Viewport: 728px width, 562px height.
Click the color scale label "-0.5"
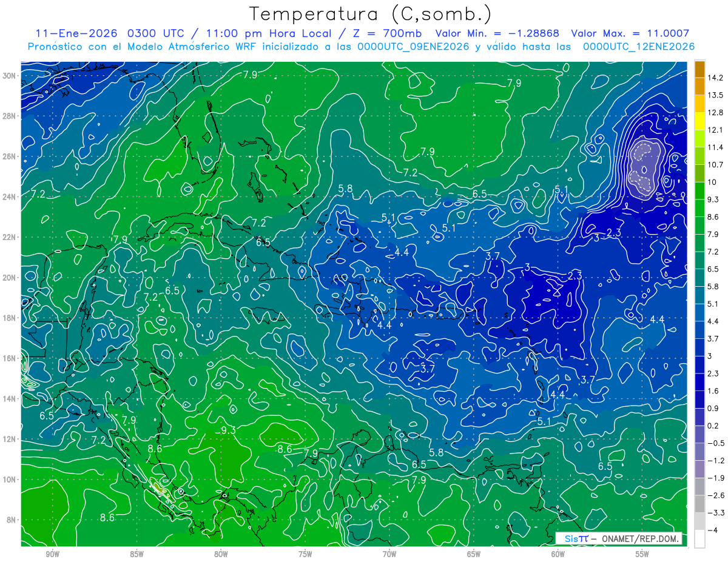pos(715,443)
